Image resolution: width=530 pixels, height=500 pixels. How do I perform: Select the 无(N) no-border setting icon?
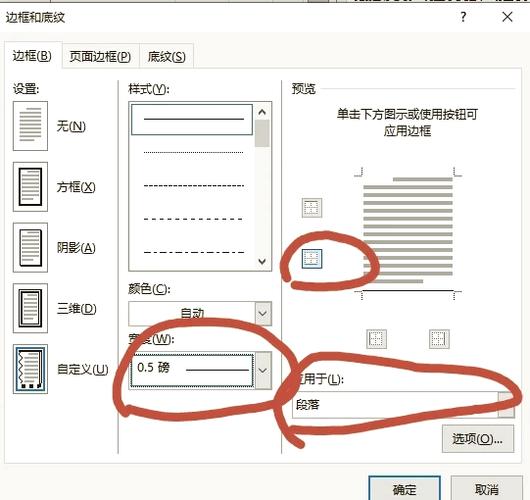pyautogui.click(x=30, y=126)
